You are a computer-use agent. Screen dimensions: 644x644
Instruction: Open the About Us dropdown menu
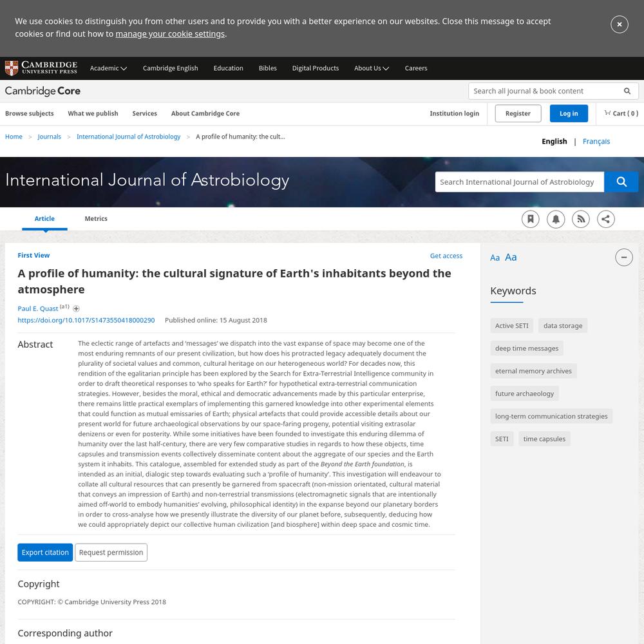372,68
